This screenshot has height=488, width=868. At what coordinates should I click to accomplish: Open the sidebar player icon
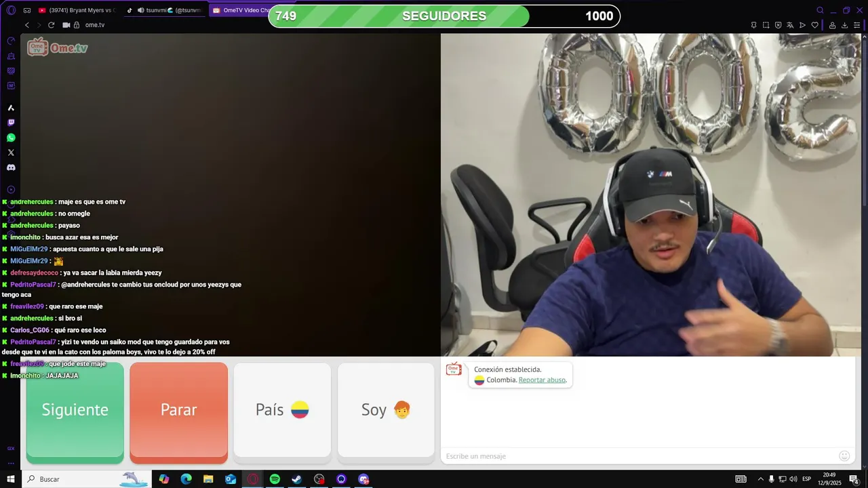click(x=11, y=190)
